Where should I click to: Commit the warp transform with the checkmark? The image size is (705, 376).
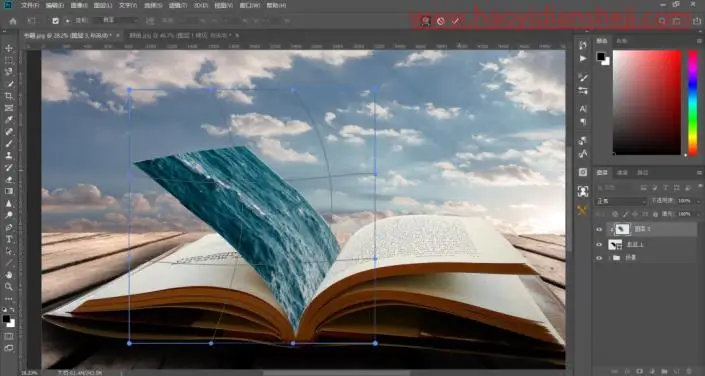point(456,21)
